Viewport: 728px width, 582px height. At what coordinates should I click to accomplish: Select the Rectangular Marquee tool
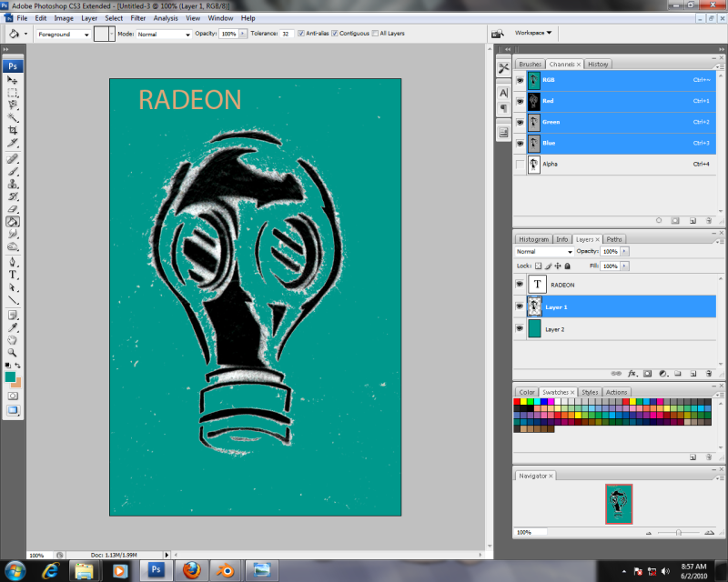[x=13, y=93]
